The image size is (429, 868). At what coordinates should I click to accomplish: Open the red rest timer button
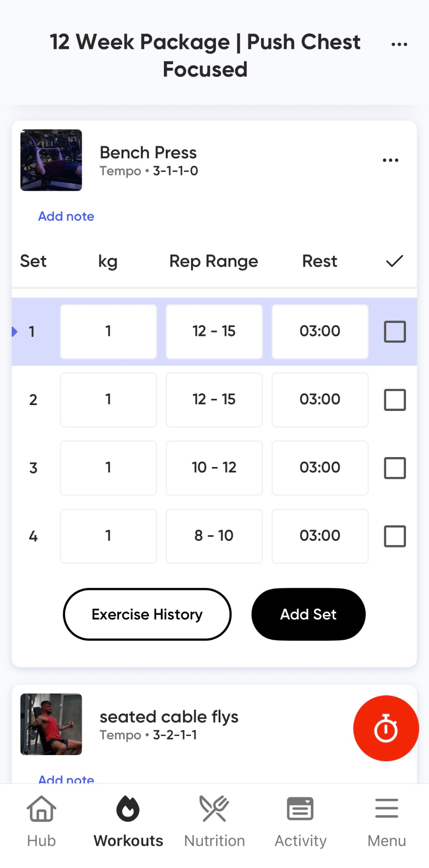(386, 728)
